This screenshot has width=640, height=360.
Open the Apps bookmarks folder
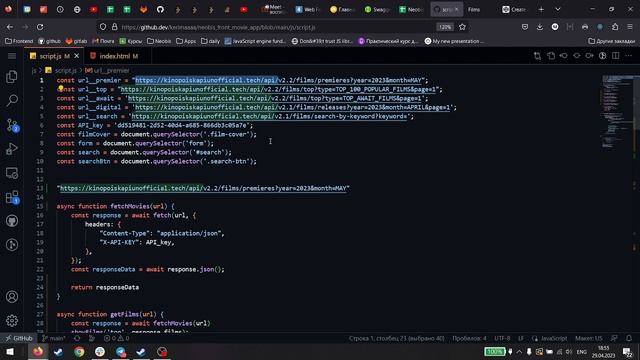(x=186, y=41)
